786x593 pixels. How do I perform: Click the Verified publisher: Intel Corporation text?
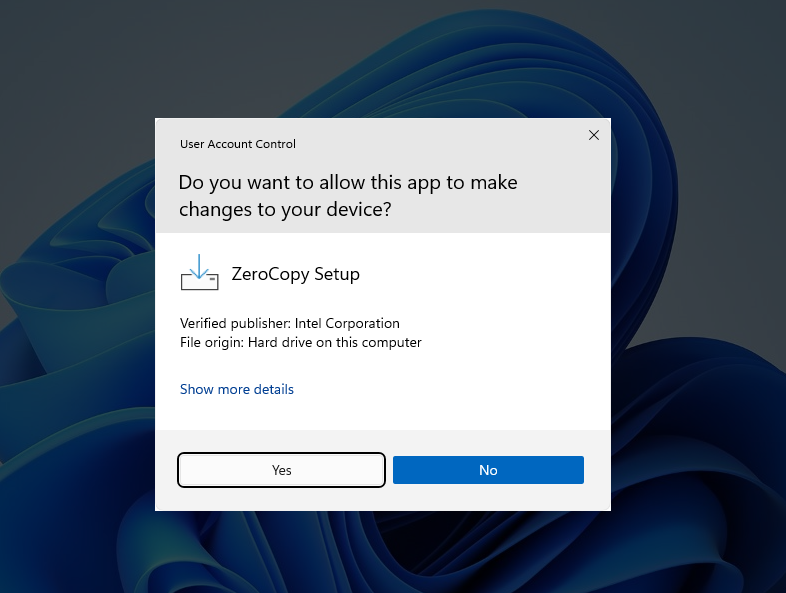pyautogui.click(x=290, y=323)
